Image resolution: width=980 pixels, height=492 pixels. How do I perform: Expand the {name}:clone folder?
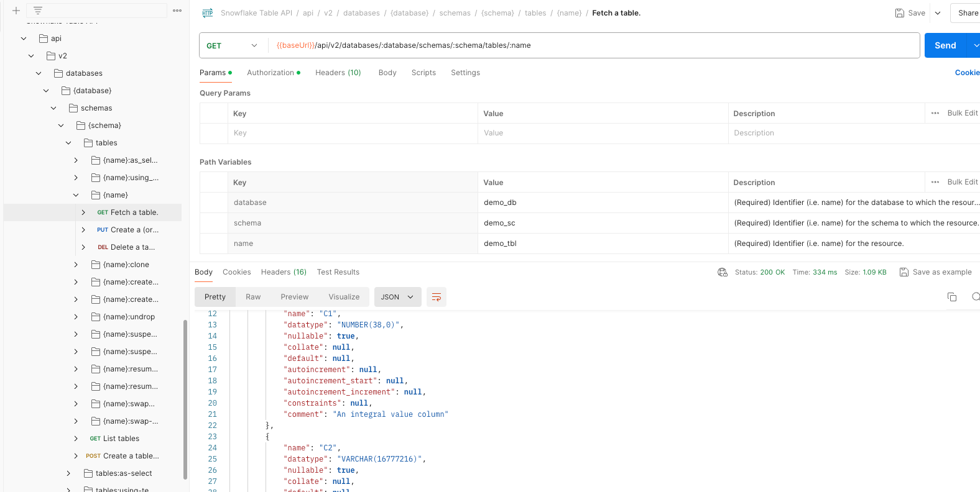pyautogui.click(x=76, y=265)
